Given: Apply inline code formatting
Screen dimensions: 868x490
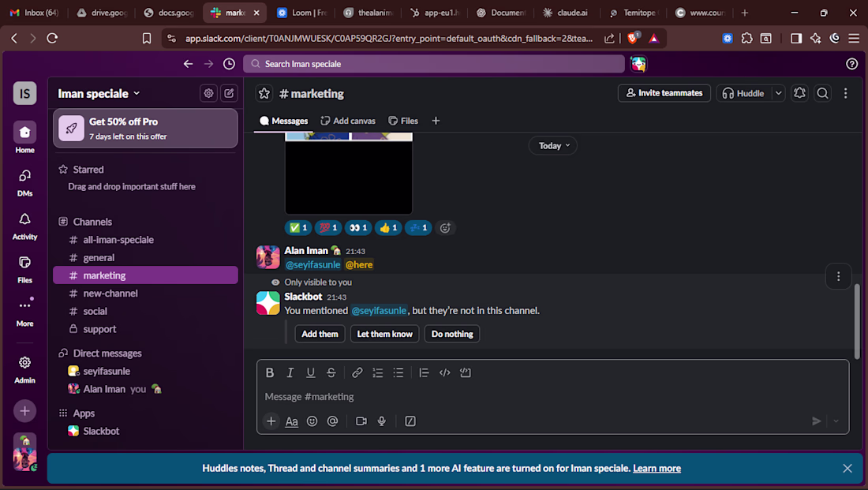Looking at the screenshot, I should coord(444,372).
